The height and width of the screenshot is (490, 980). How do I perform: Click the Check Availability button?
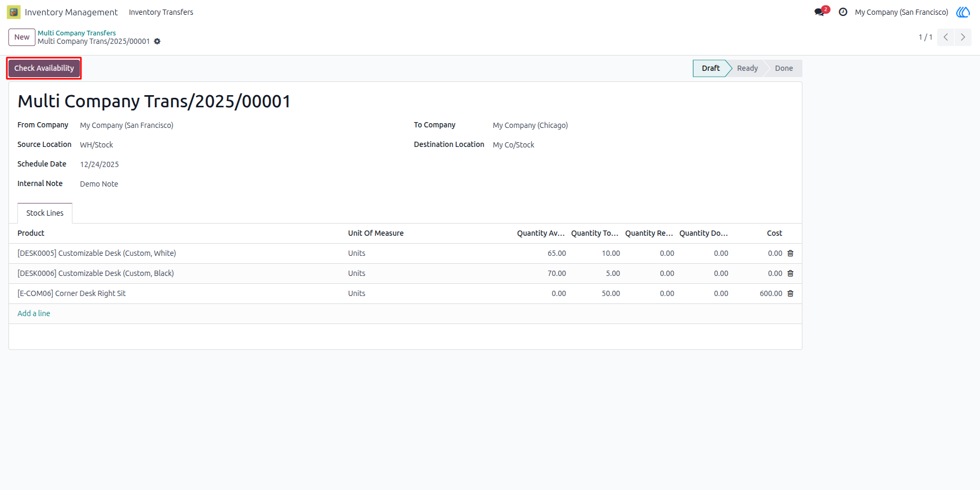[x=44, y=68]
